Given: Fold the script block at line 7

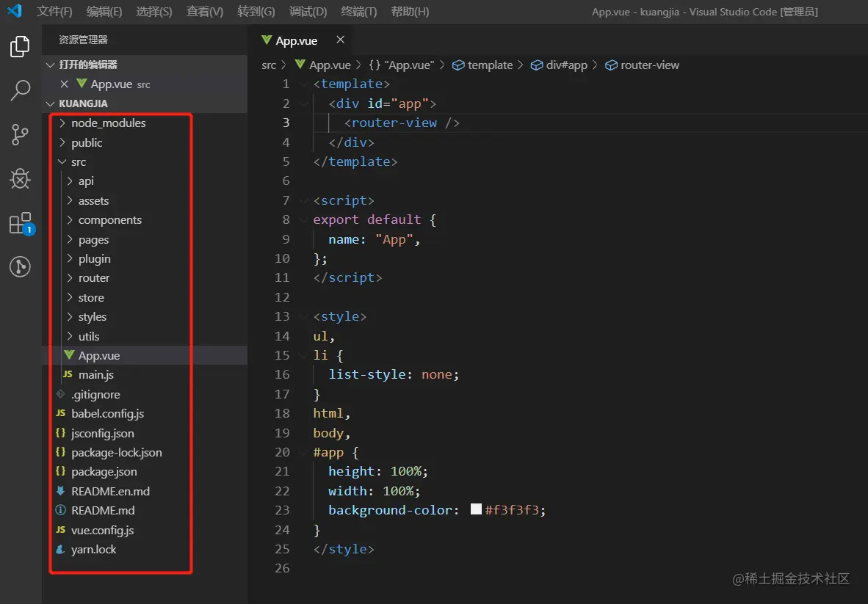Looking at the screenshot, I should pyautogui.click(x=303, y=200).
